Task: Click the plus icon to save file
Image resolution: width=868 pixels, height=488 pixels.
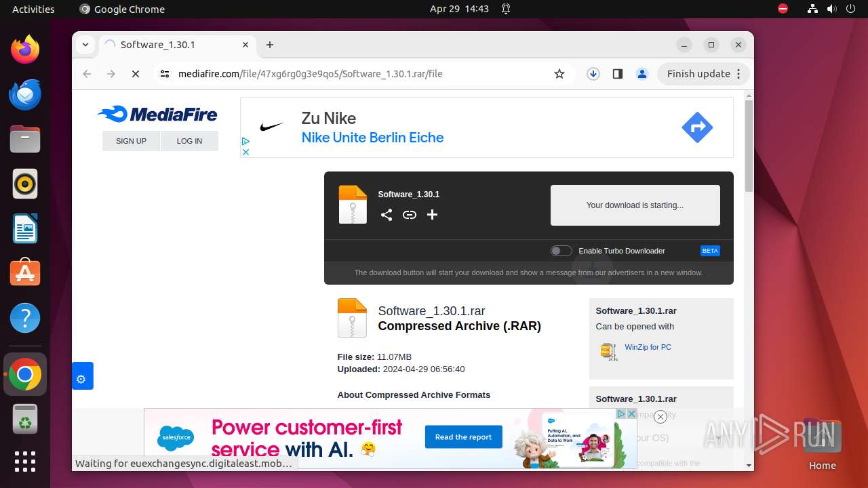Action: [432, 215]
